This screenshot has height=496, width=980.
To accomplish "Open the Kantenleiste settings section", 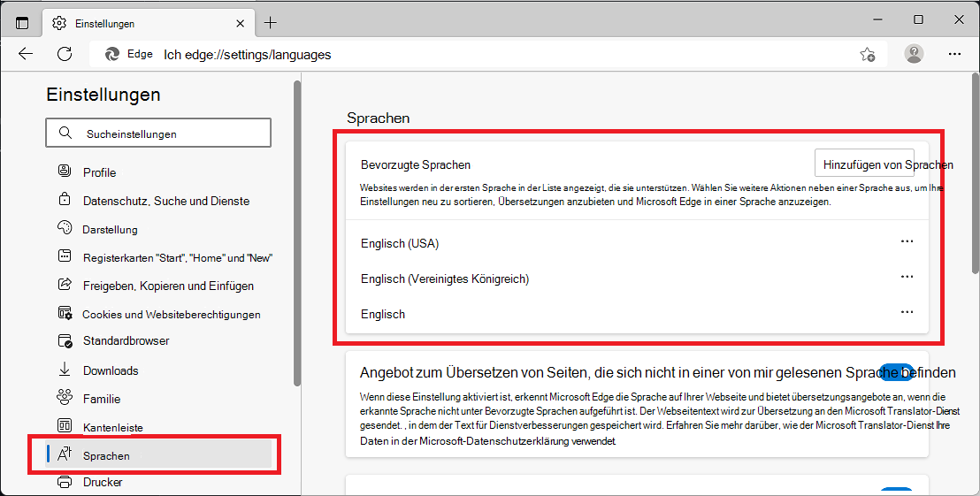I will tap(113, 428).
